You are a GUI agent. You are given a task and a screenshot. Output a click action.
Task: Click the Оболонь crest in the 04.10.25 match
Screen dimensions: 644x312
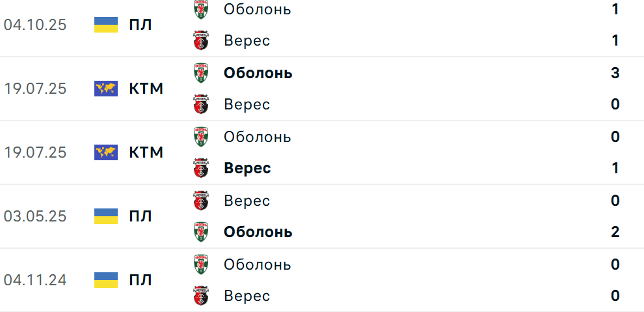click(x=202, y=9)
